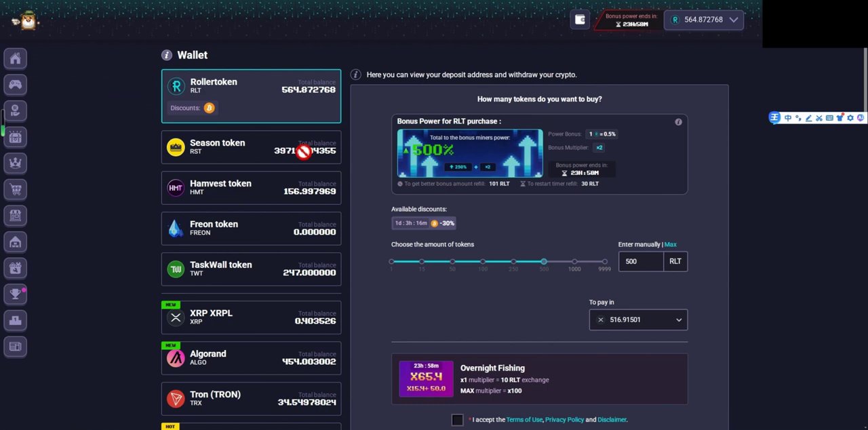The image size is (868, 430).
Task: Select the Tron TRX wallet row
Action: point(251,399)
